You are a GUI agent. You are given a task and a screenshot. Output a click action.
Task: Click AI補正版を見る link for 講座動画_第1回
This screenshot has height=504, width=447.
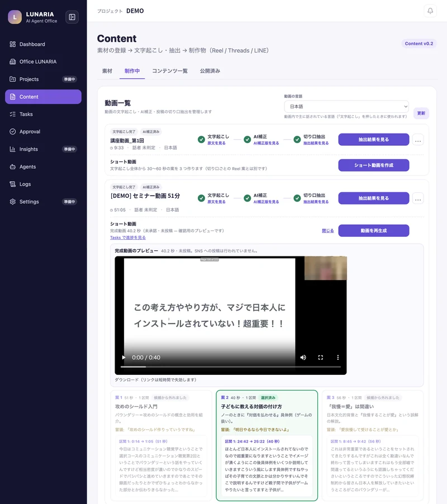(x=266, y=144)
